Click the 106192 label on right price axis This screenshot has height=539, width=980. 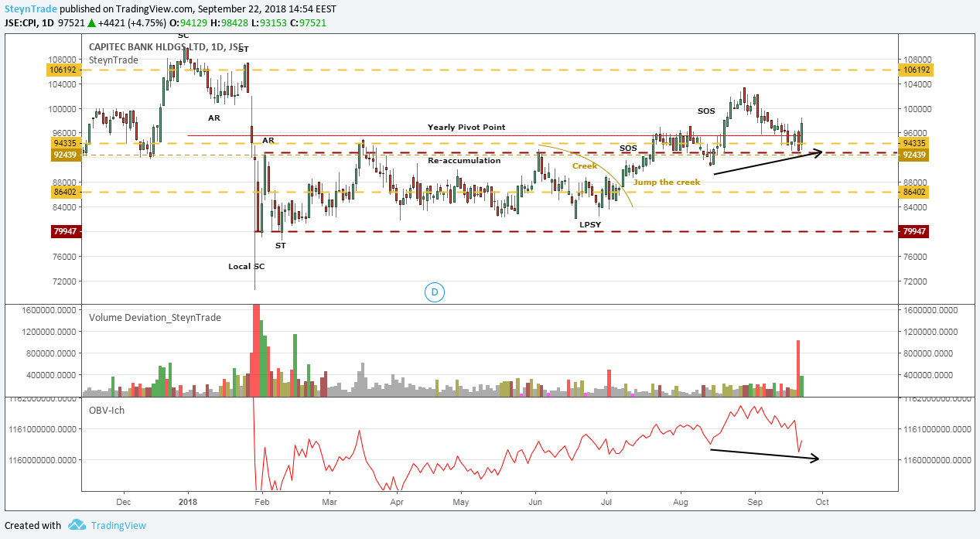coord(917,70)
